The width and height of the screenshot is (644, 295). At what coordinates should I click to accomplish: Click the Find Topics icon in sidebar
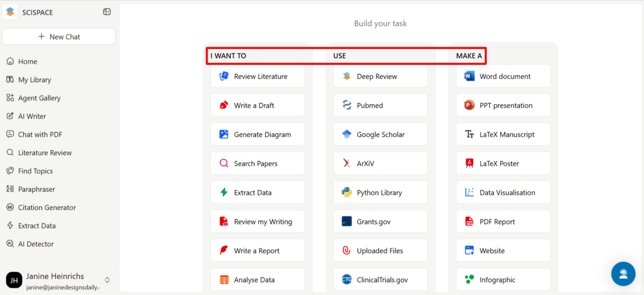point(10,171)
